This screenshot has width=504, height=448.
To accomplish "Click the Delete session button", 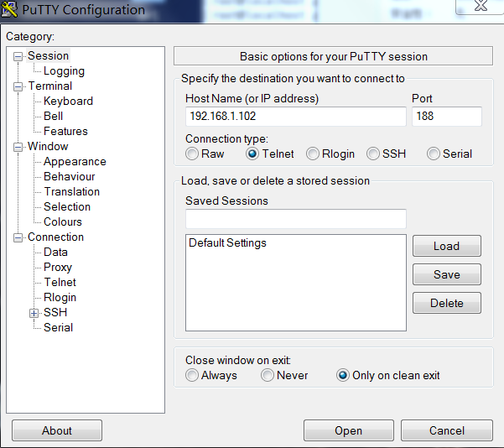I will coord(447,303).
